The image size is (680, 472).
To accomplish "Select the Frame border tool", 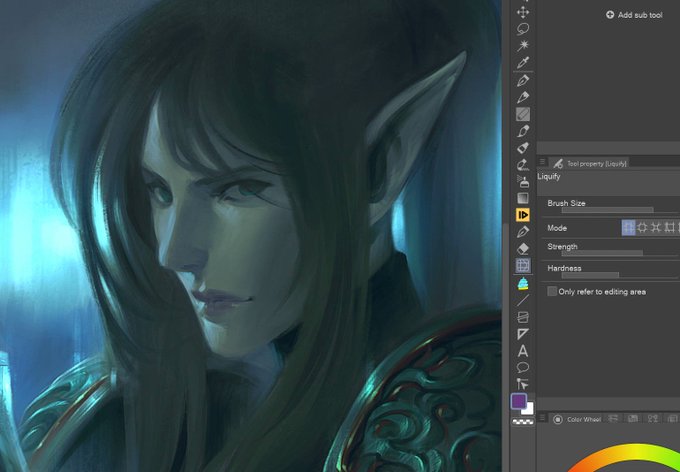I will tap(523, 317).
